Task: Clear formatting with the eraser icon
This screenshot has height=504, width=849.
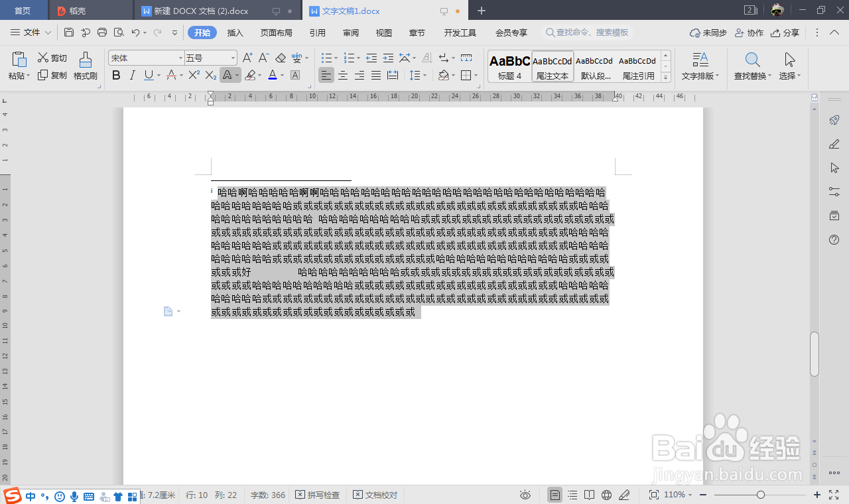Action: (281, 58)
